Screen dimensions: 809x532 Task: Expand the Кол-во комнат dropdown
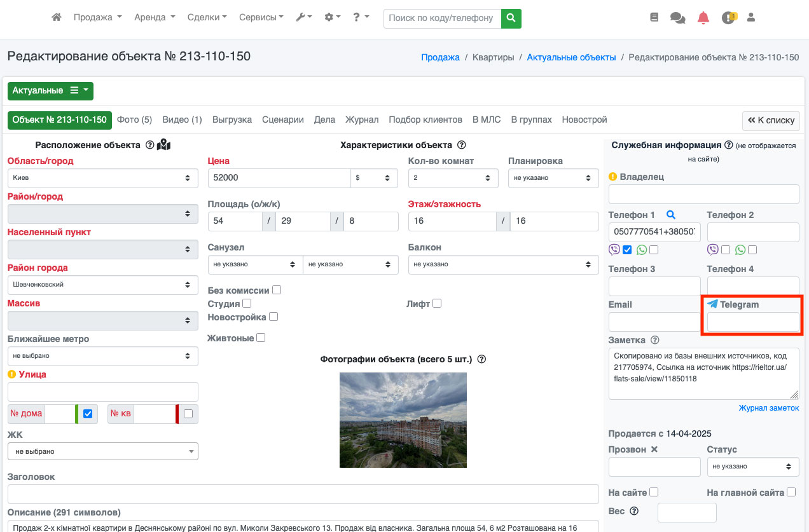(453, 178)
